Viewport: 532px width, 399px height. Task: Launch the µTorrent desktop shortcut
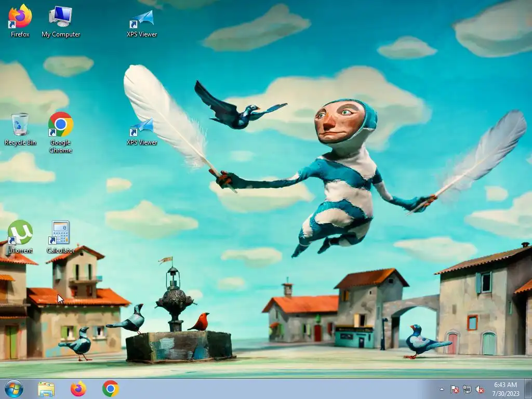click(20, 237)
